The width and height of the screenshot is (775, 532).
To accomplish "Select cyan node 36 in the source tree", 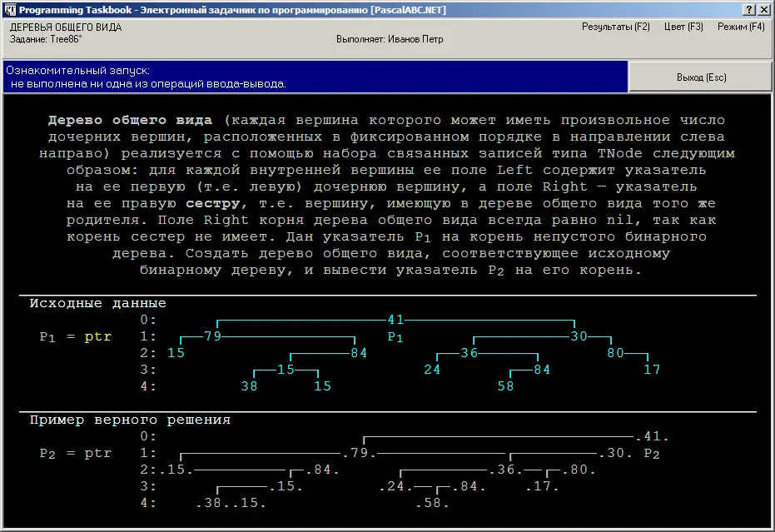I will (469, 353).
